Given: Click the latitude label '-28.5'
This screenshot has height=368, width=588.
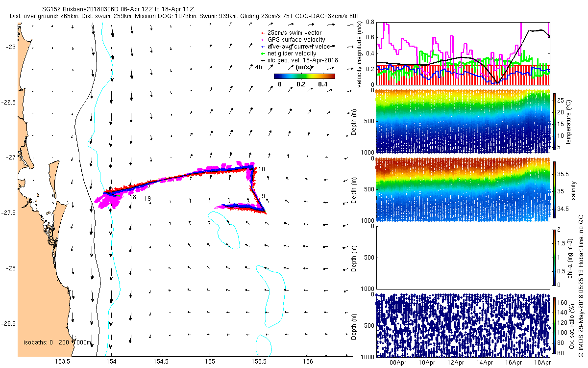Looking at the screenshot, I should (9, 324).
